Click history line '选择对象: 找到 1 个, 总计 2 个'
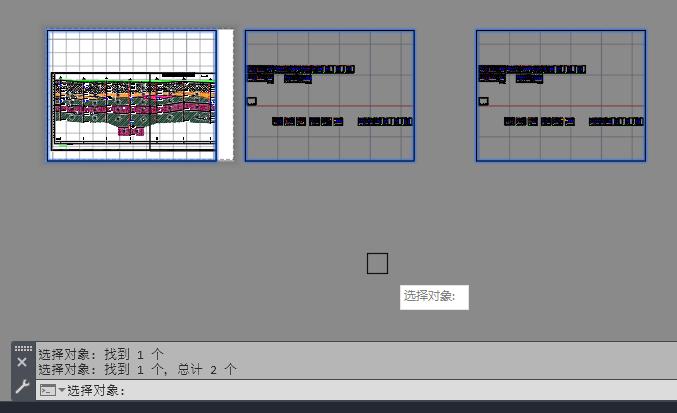This screenshot has width=677, height=413. (137, 369)
